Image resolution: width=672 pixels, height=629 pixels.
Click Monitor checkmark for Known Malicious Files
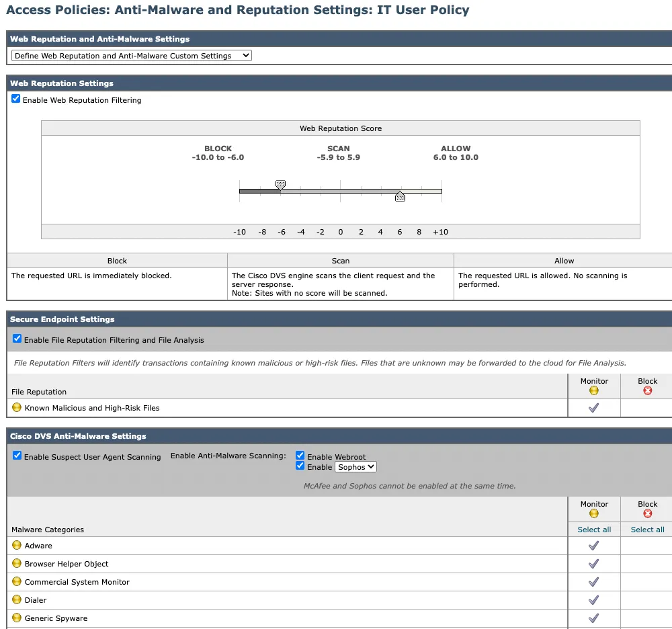pos(593,408)
